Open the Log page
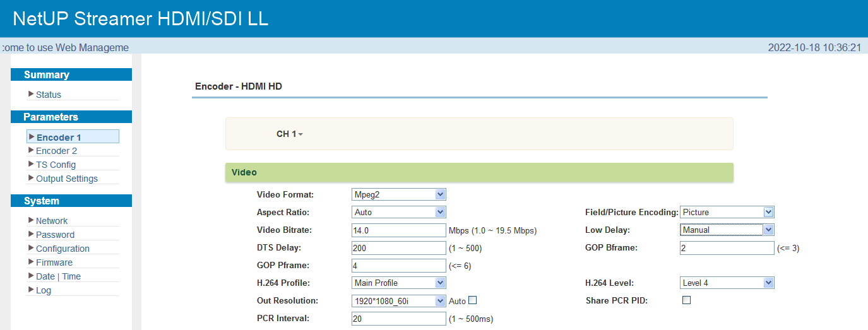The width and height of the screenshot is (868, 330). [44, 290]
